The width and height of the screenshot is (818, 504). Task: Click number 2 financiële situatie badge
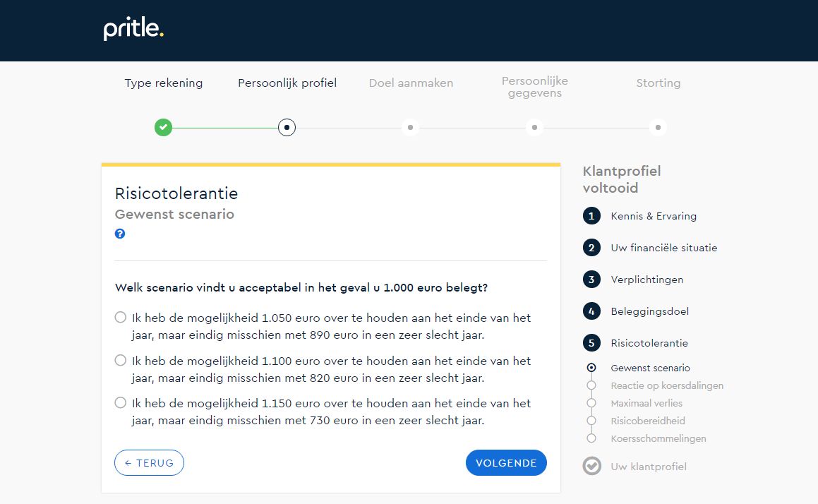point(591,248)
